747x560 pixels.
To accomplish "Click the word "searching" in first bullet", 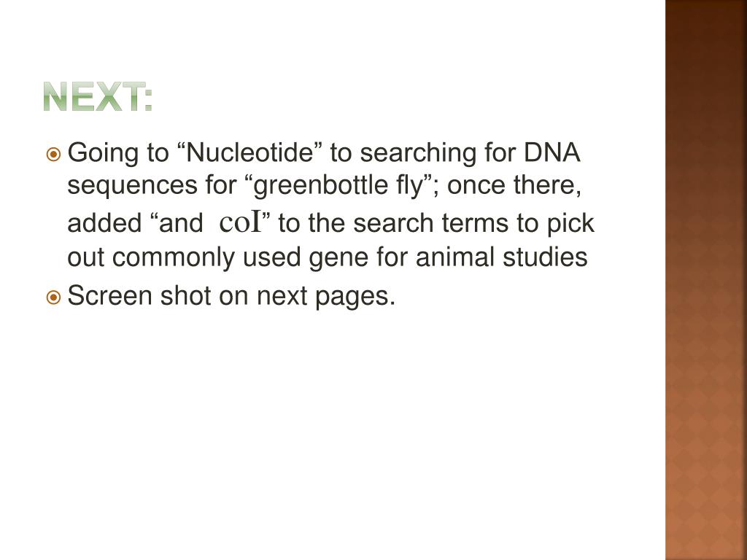I will (x=418, y=153).
